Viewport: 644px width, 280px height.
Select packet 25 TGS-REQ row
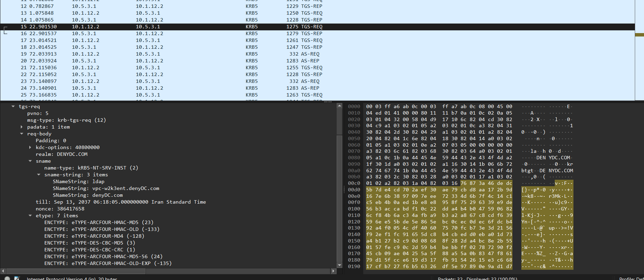317,95
